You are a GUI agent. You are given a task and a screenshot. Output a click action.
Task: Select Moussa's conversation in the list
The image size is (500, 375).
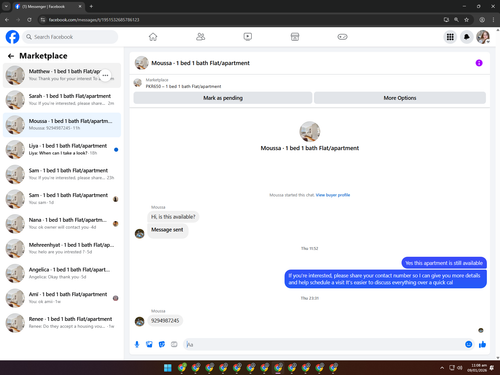[x=62, y=125]
